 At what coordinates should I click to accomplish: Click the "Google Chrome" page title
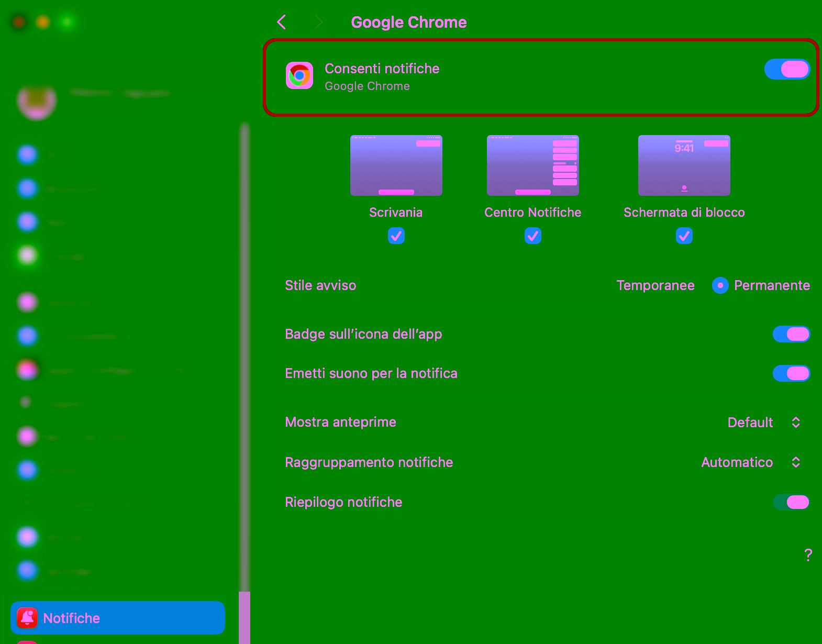pos(409,22)
